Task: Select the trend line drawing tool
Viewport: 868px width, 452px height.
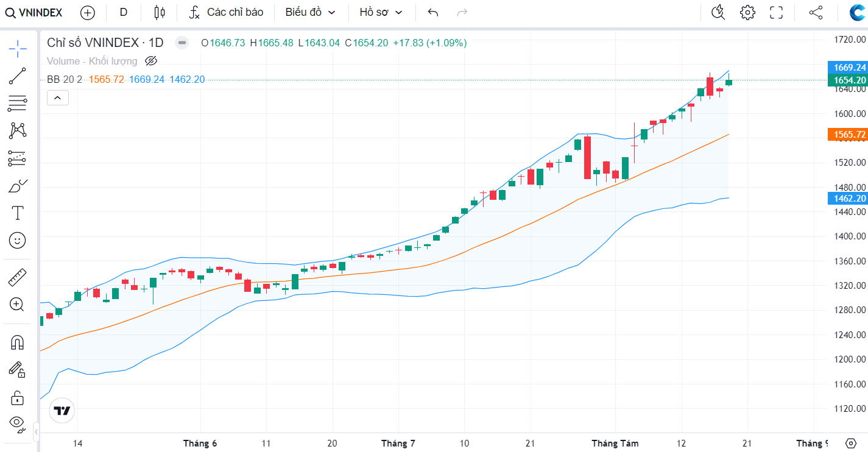Action: pos(17,76)
